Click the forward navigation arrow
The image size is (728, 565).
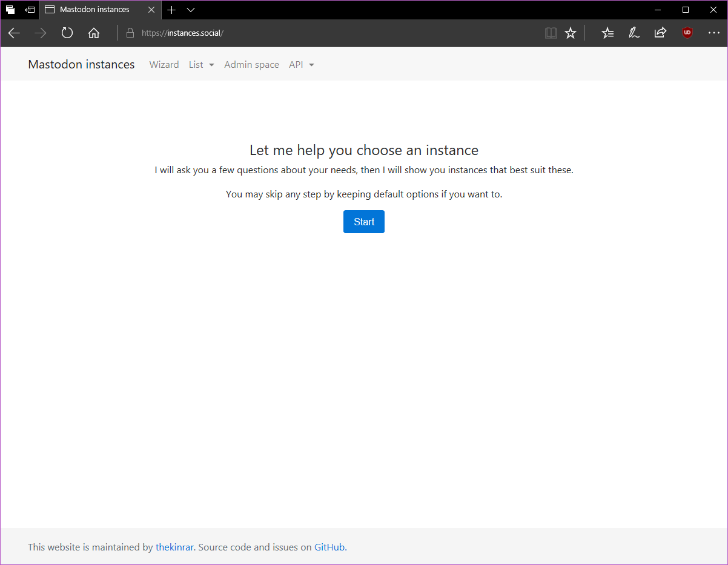[x=41, y=33]
